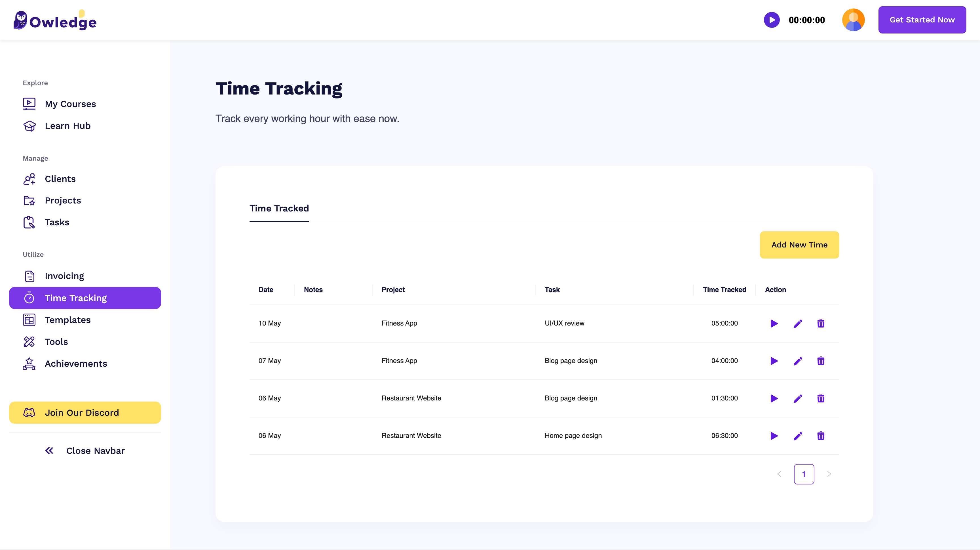Delete the 01:30:00 Restaurant Website entry

821,398
